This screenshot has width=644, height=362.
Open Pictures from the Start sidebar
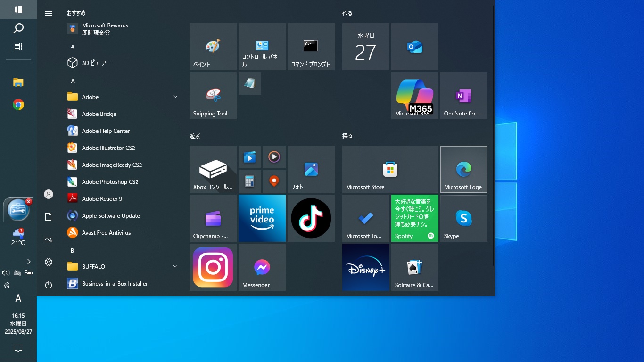point(49,239)
